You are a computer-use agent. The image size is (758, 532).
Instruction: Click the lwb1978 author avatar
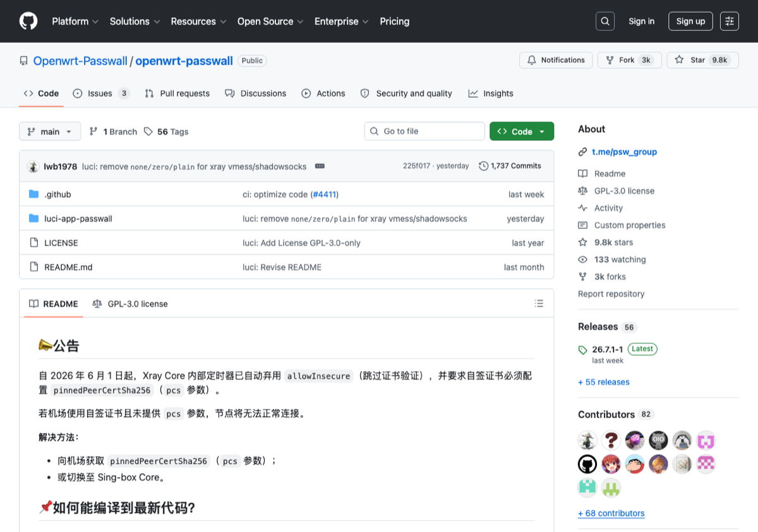coord(33,167)
